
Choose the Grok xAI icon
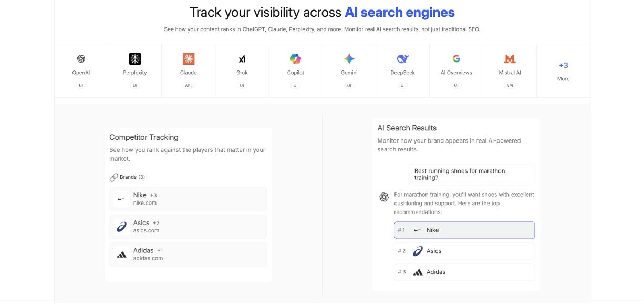pyautogui.click(x=242, y=59)
